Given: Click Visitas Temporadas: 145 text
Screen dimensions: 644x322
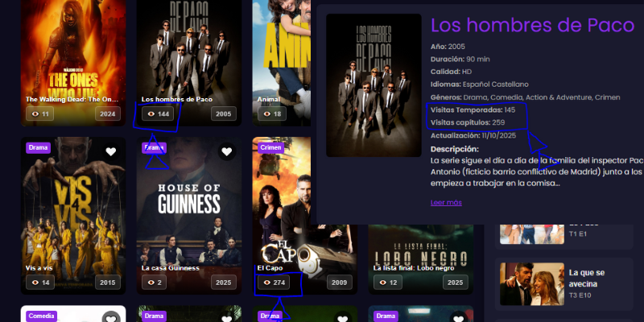Looking at the screenshot, I should tap(473, 110).
